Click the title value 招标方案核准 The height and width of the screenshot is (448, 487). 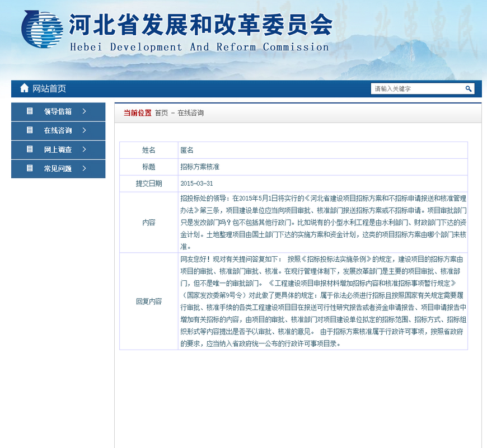pyautogui.click(x=200, y=167)
